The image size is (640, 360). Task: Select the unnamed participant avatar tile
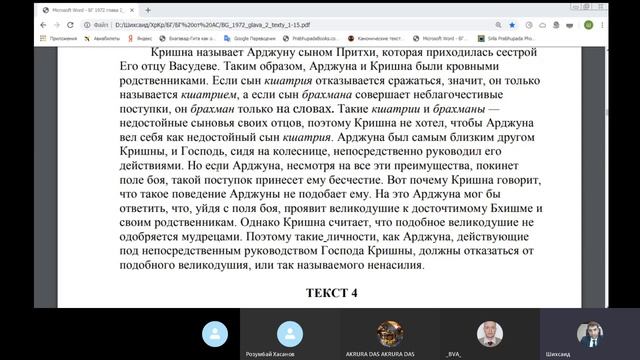[x=215, y=334]
